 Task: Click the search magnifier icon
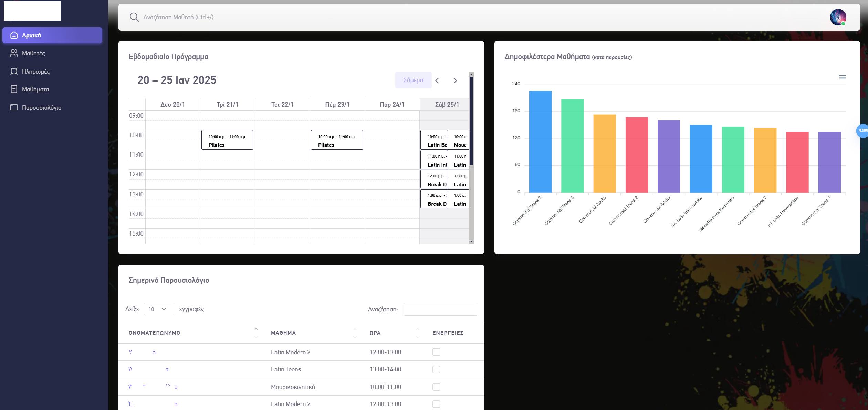click(134, 17)
